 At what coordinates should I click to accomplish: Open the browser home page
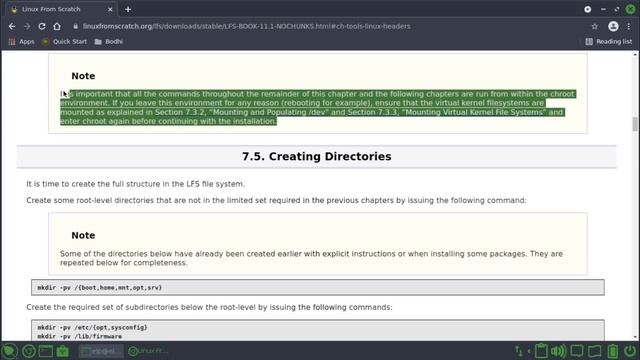click(57, 26)
